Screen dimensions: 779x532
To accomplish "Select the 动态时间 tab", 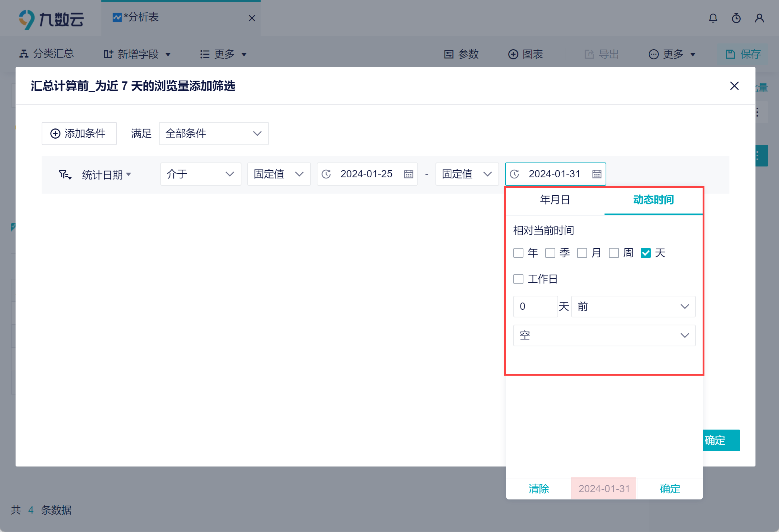I will pyautogui.click(x=653, y=200).
